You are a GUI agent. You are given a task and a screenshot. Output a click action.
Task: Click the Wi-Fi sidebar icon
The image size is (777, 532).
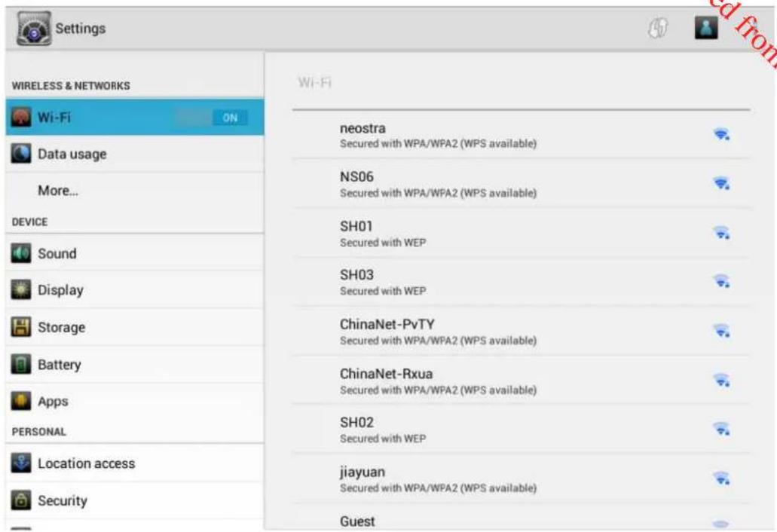pos(21,118)
